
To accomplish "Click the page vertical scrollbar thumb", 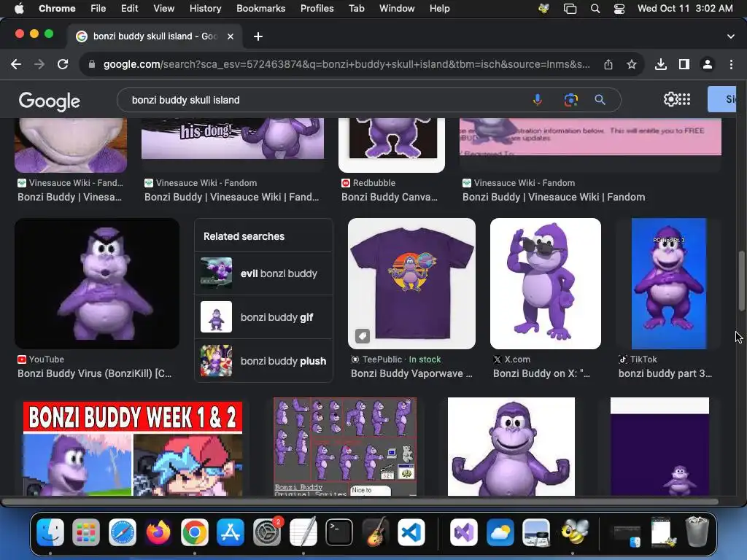I will click(x=741, y=281).
